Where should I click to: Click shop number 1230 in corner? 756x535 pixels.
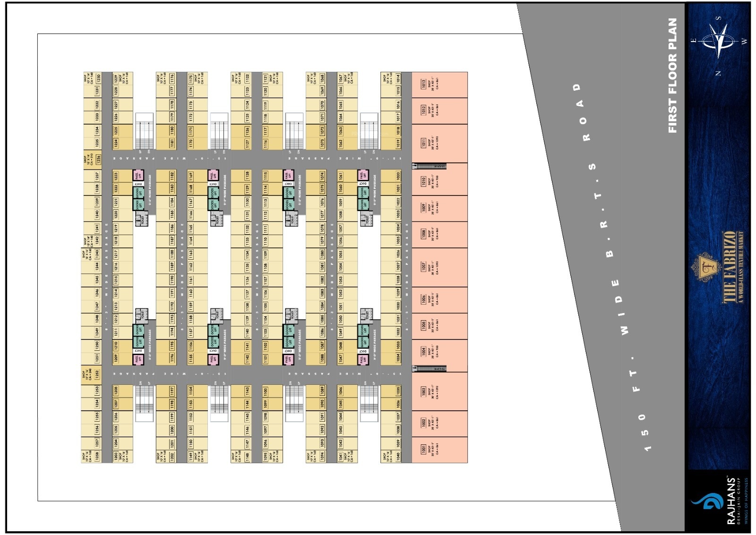tap(98, 78)
